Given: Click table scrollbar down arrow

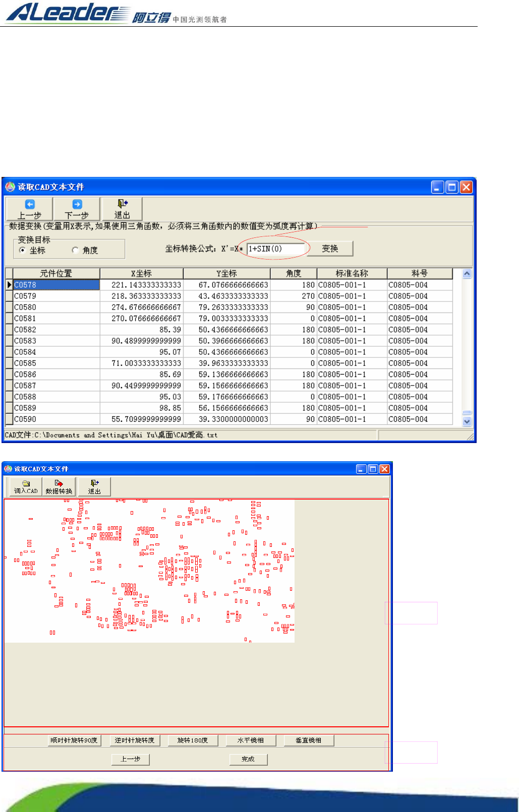Looking at the screenshot, I should (467, 421).
